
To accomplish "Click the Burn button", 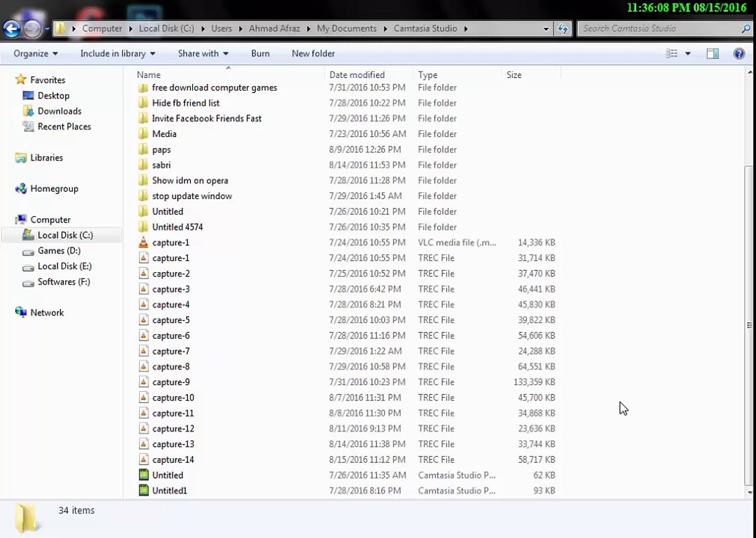I will (x=260, y=54).
